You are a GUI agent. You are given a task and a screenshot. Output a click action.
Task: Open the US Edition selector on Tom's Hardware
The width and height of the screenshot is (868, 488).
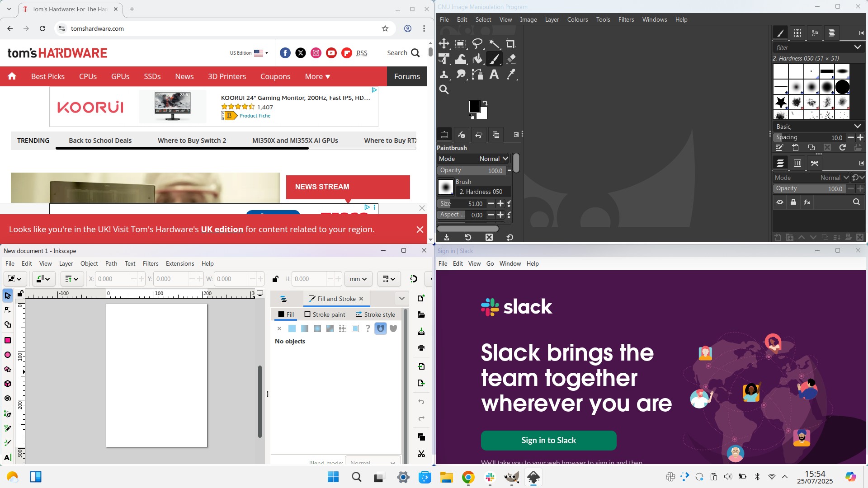point(249,53)
